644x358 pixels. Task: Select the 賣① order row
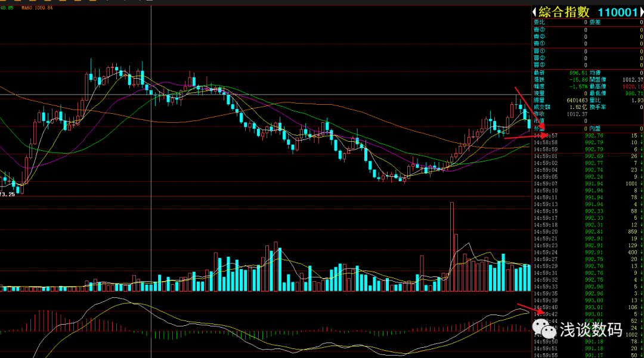(588, 43)
